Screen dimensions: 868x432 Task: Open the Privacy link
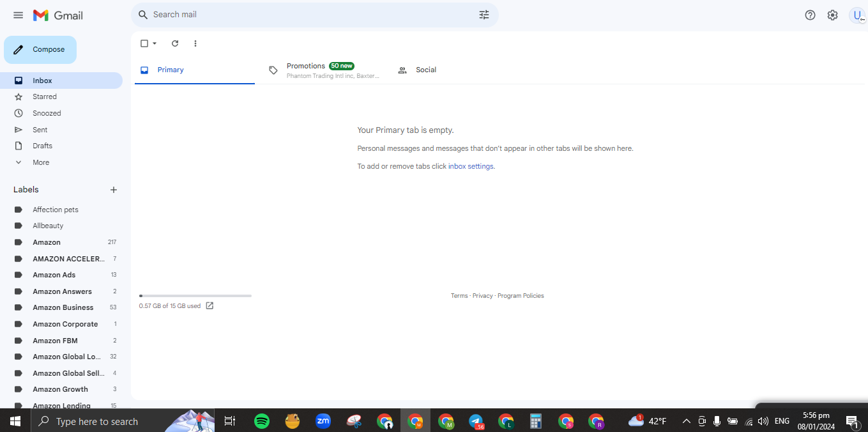pyautogui.click(x=483, y=296)
